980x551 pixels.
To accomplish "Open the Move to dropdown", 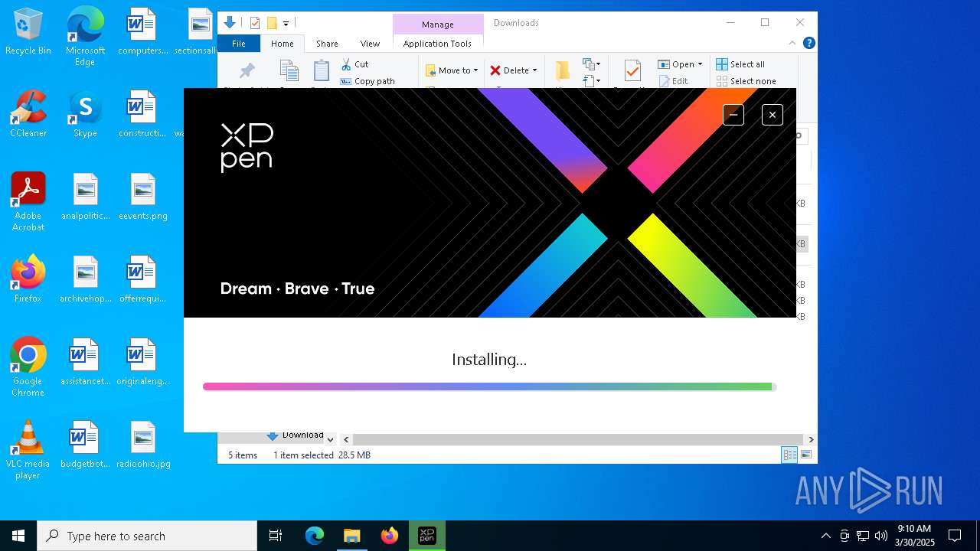I will 452,70.
